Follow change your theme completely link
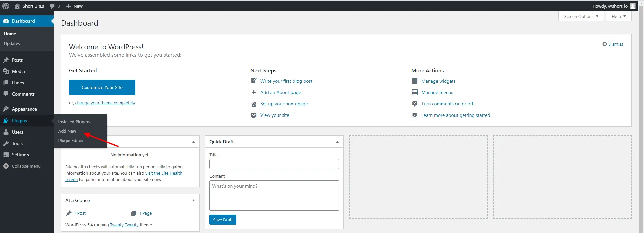This screenshot has width=644, height=233. [105, 103]
